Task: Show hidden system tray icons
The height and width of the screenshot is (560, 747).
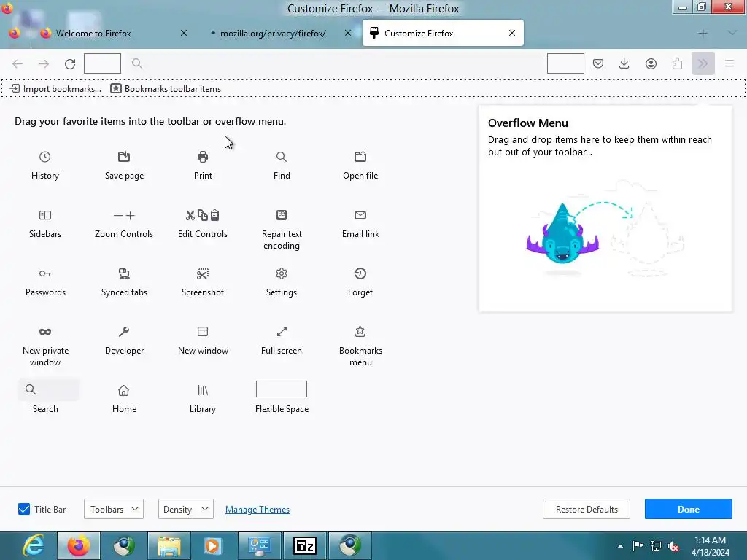Action: pyautogui.click(x=620, y=546)
